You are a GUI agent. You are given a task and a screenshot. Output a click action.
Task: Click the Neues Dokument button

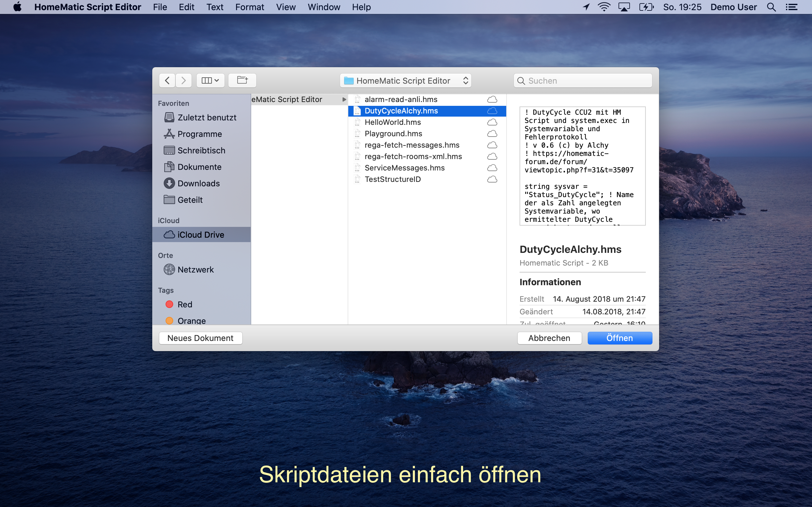click(200, 338)
